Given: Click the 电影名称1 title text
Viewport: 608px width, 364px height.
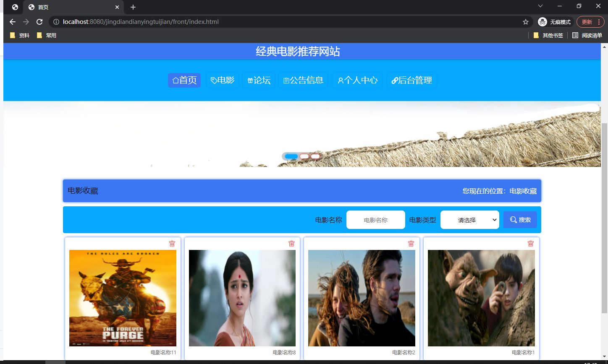Looking at the screenshot, I should pyautogui.click(x=523, y=353).
